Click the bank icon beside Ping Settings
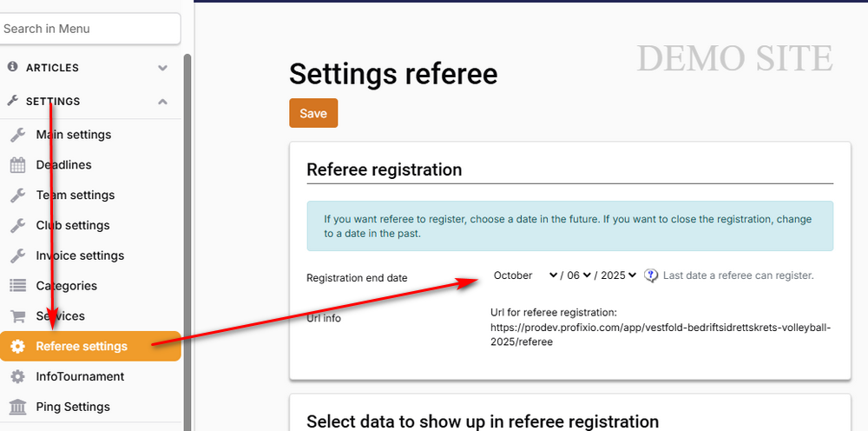 (17, 407)
